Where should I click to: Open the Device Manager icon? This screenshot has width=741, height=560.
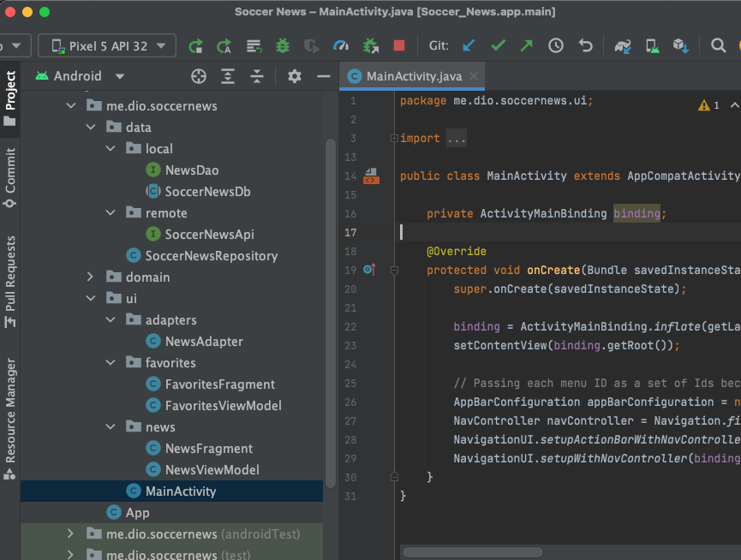coord(652,46)
